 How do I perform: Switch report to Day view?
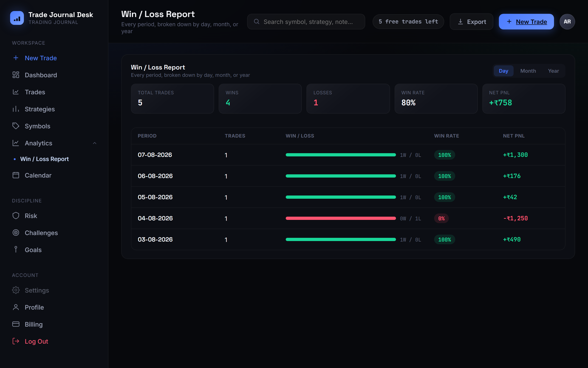click(503, 71)
